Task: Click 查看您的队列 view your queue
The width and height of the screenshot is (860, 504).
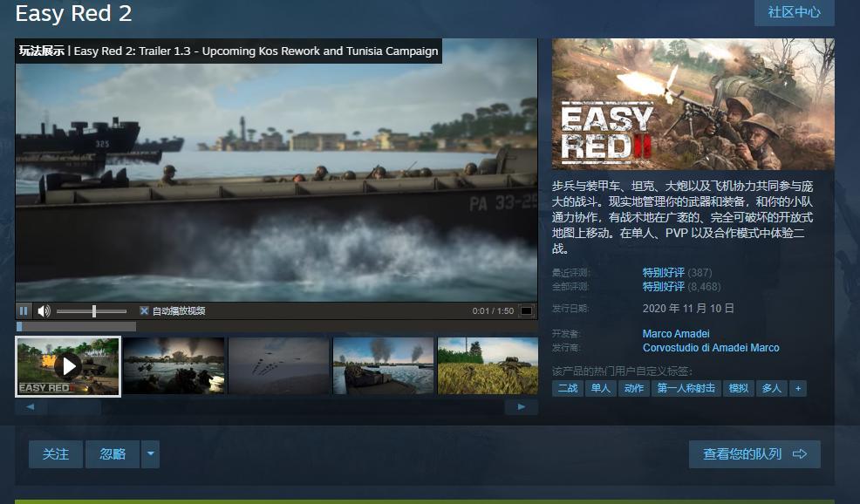Action: (754, 454)
